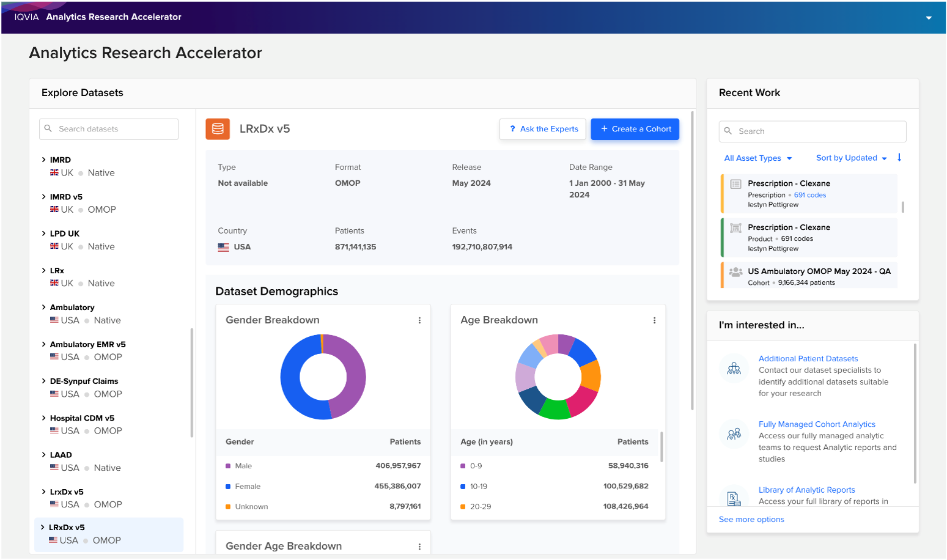Open the top-right header dropdown arrow
This screenshot has width=947, height=560.
pyautogui.click(x=929, y=18)
